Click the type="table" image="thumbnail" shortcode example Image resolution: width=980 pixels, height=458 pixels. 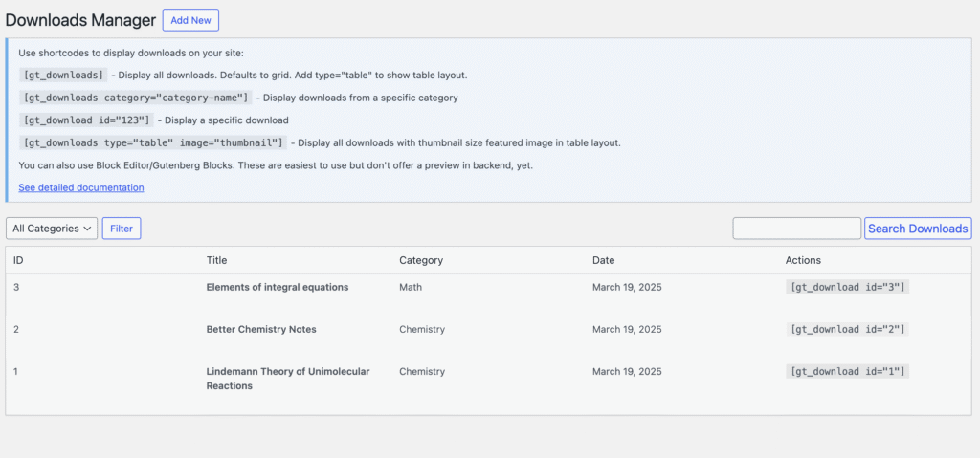(152, 143)
